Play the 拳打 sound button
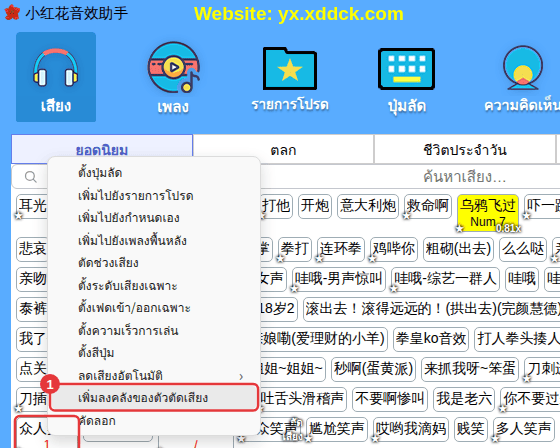560x448 pixels. point(295,249)
